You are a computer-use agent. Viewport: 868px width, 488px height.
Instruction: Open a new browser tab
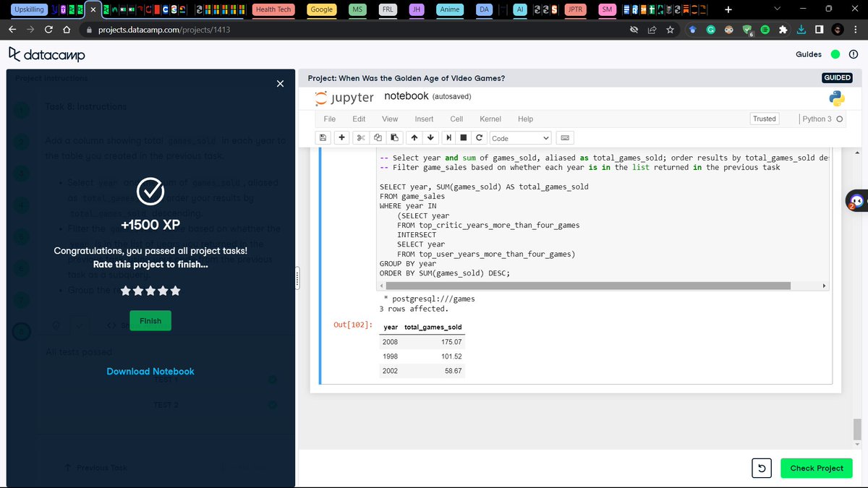[728, 9]
